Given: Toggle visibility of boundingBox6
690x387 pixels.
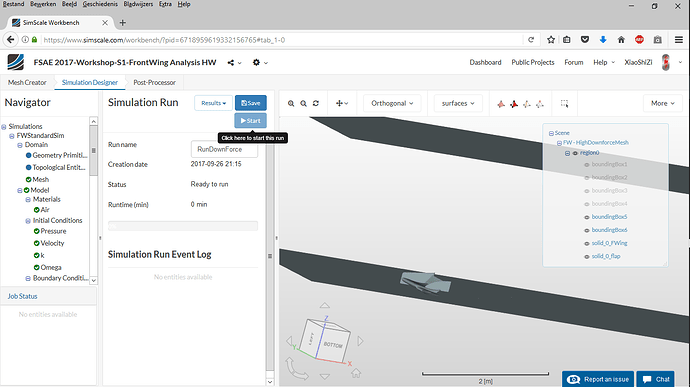Looking at the screenshot, I should coord(587,230).
